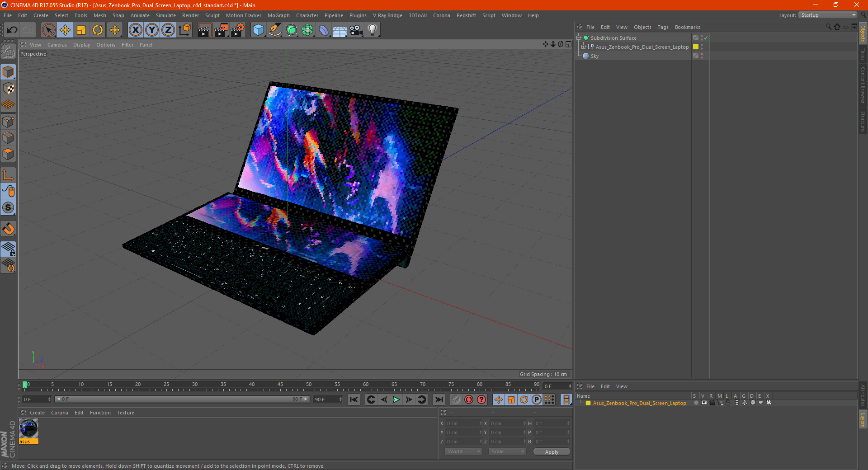Click the Apply button
The width and height of the screenshot is (868, 470).
tap(552, 452)
